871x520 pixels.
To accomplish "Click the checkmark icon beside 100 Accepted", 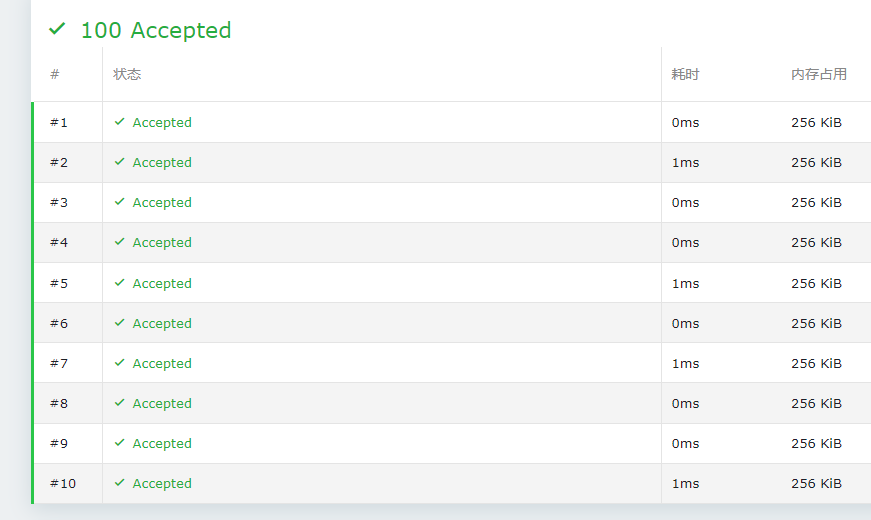I will coord(57,30).
